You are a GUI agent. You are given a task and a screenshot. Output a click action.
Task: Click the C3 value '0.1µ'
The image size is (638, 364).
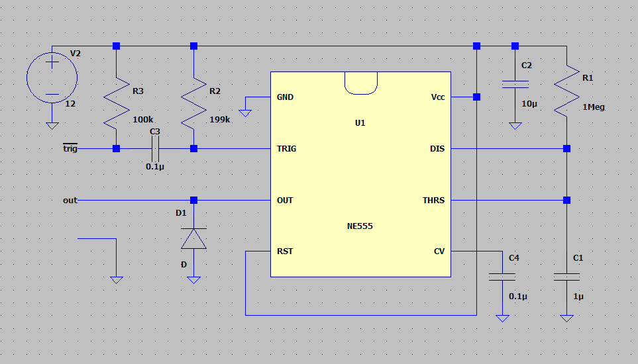(155, 167)
